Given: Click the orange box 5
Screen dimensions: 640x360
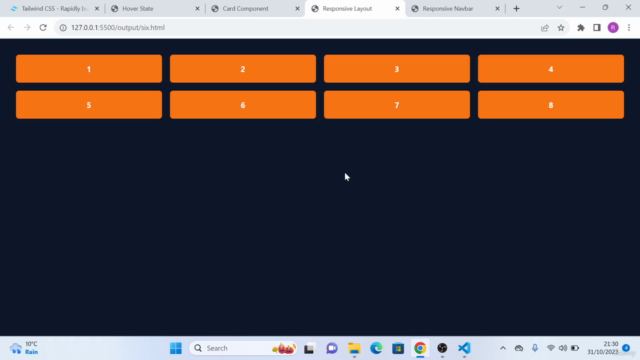Looking at the screenshot, I should tap(89, 105).
